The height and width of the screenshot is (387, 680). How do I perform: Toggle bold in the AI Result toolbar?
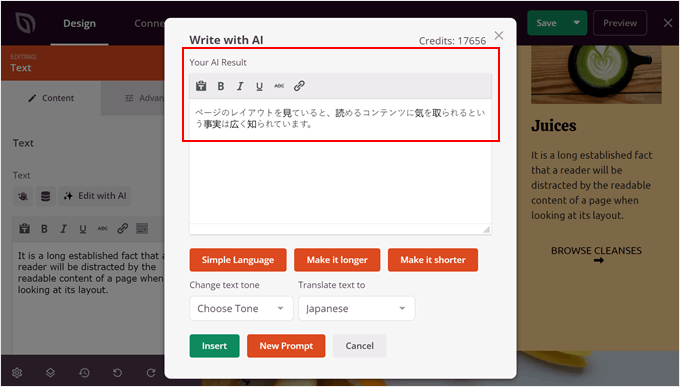(221, 86)
